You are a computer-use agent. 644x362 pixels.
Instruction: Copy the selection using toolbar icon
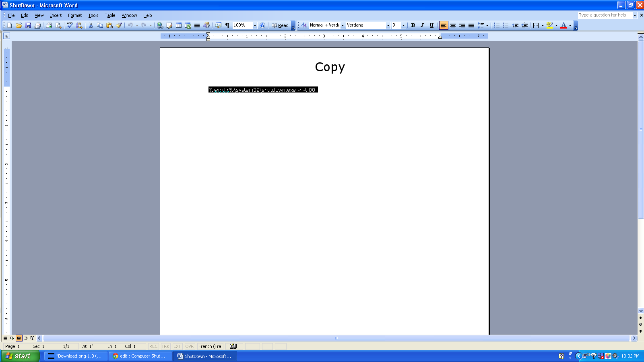pos(100,25)
